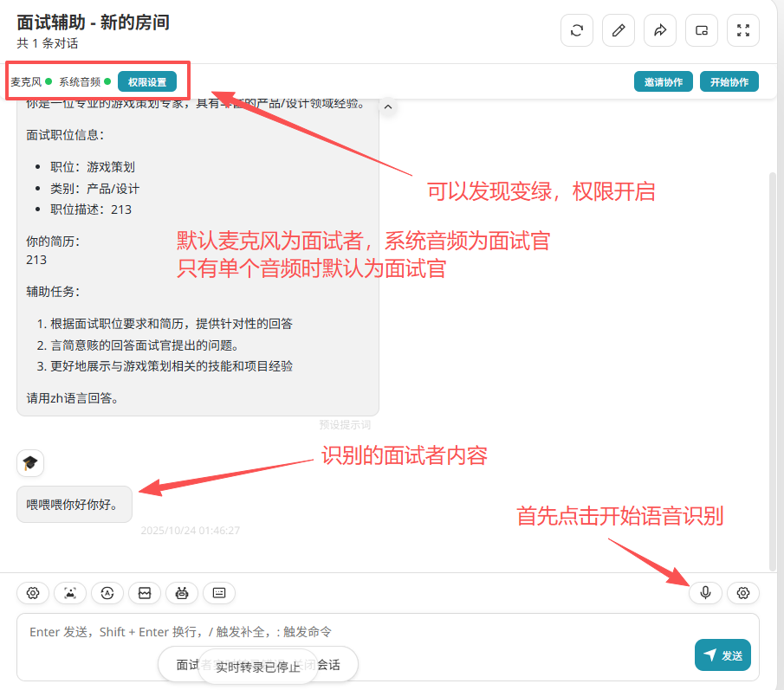Click the share arrow icon
The image size is (784, 690).
(x=660, y=30)
